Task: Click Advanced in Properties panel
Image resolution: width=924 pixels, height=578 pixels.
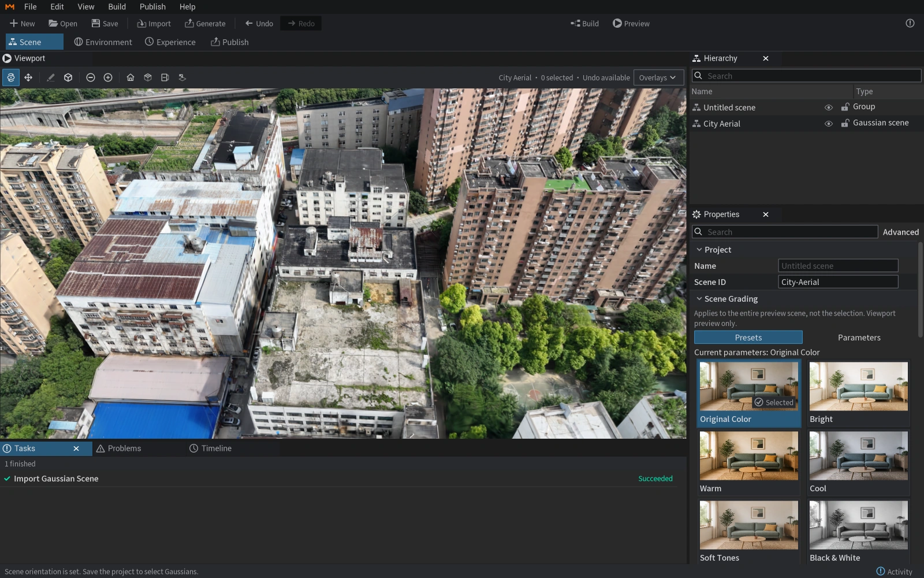Action: coord(900,232)
